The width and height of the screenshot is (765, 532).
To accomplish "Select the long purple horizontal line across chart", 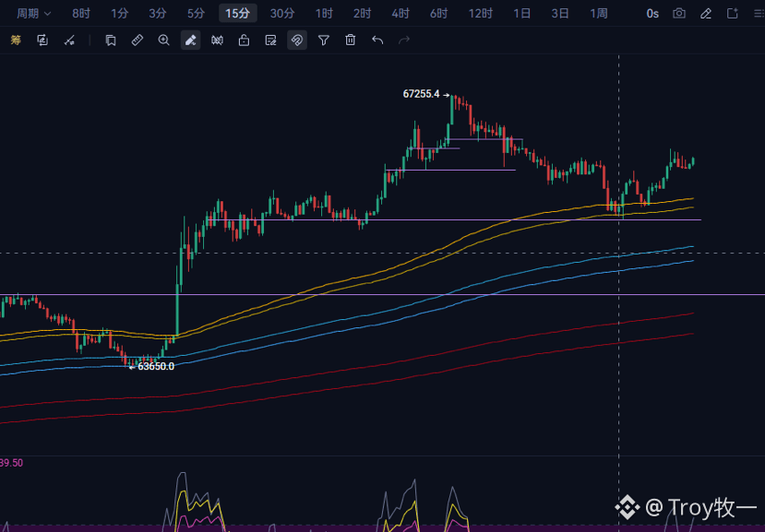I will [x=382, y=294].
